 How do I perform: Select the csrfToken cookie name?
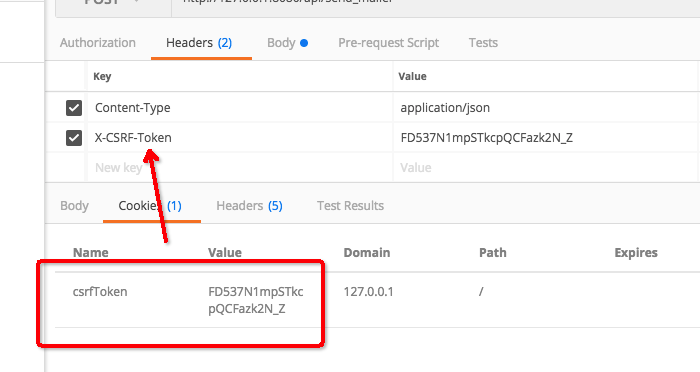[x=100, y=292]
